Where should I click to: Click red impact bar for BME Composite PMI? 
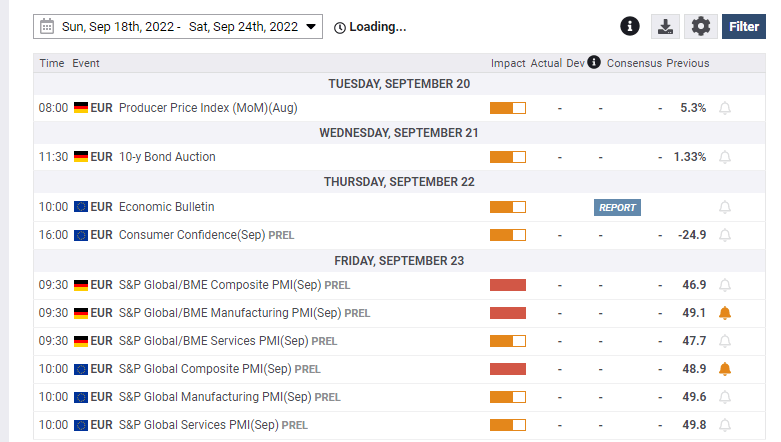tap(507, 285)
